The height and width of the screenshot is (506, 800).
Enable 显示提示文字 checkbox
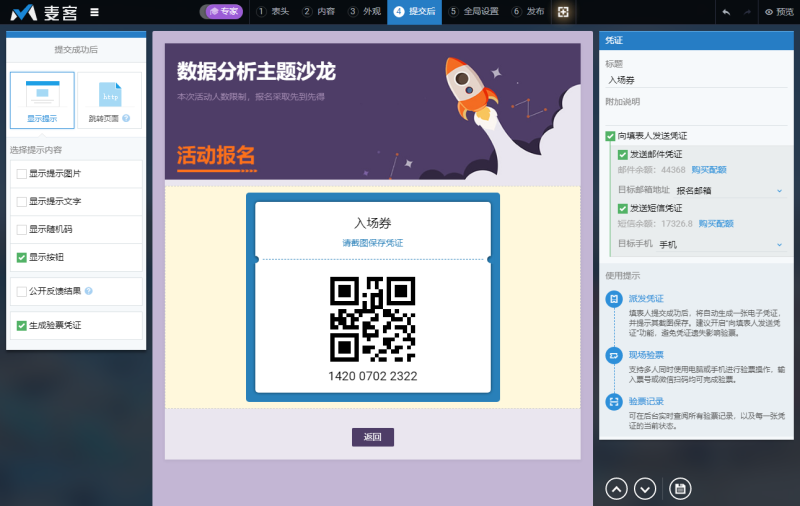(x=21, y=202)
